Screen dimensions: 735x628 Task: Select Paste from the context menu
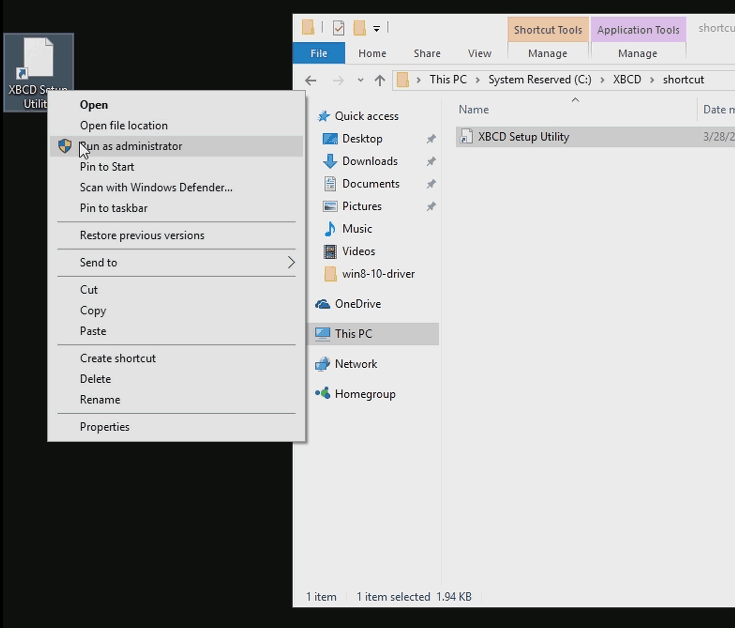(176, 331)
